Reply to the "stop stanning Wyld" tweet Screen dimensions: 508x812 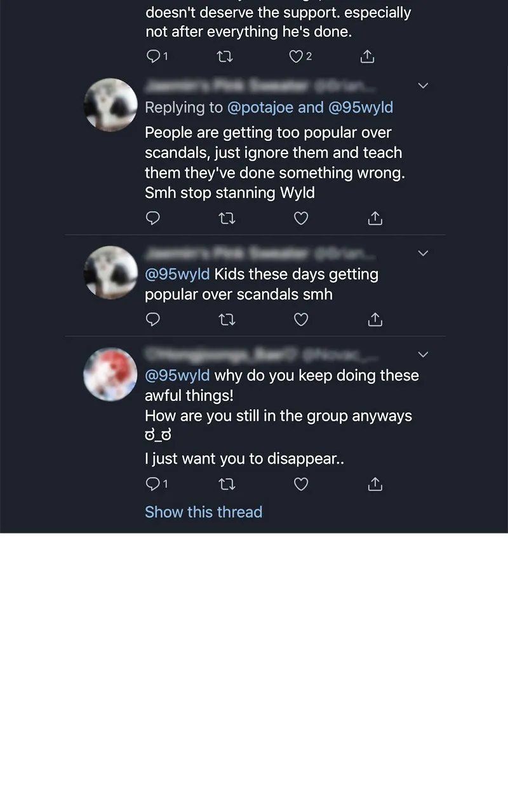click(x=153, y=218)
